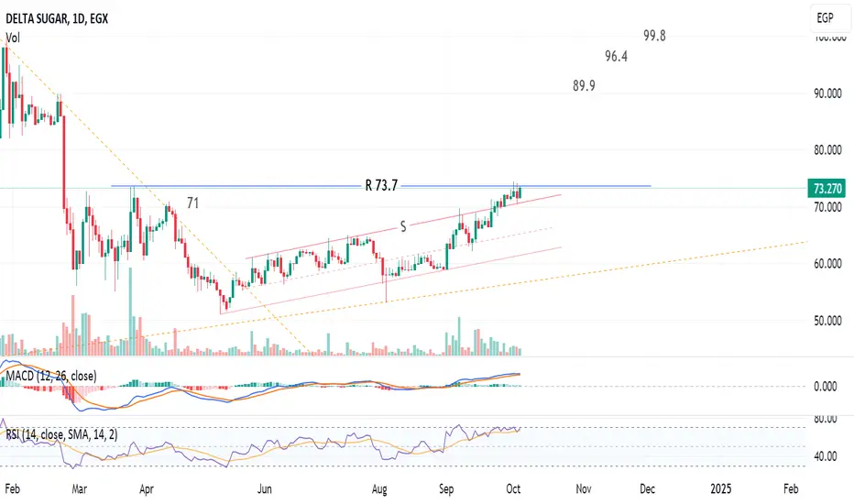Click the Sep label on time axis
854x504 pixels.
(x=446, y=488)
